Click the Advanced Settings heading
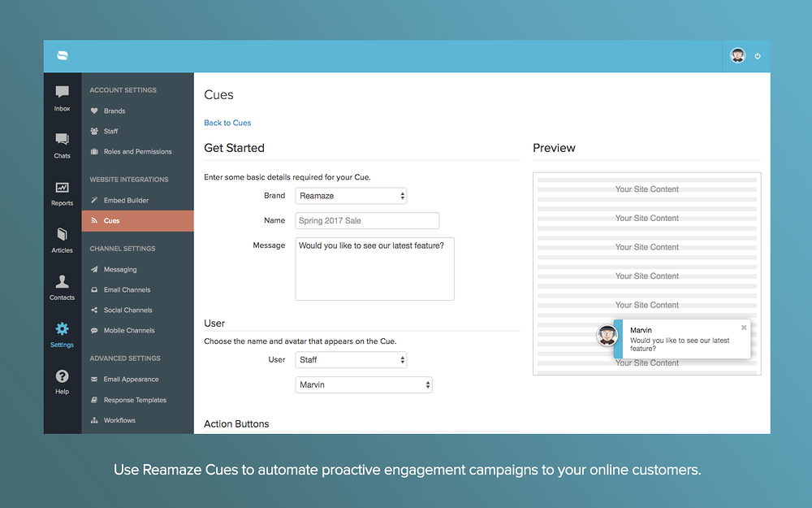Image resolution: width=812 pixels, height=508 pixels. [125, 358]
